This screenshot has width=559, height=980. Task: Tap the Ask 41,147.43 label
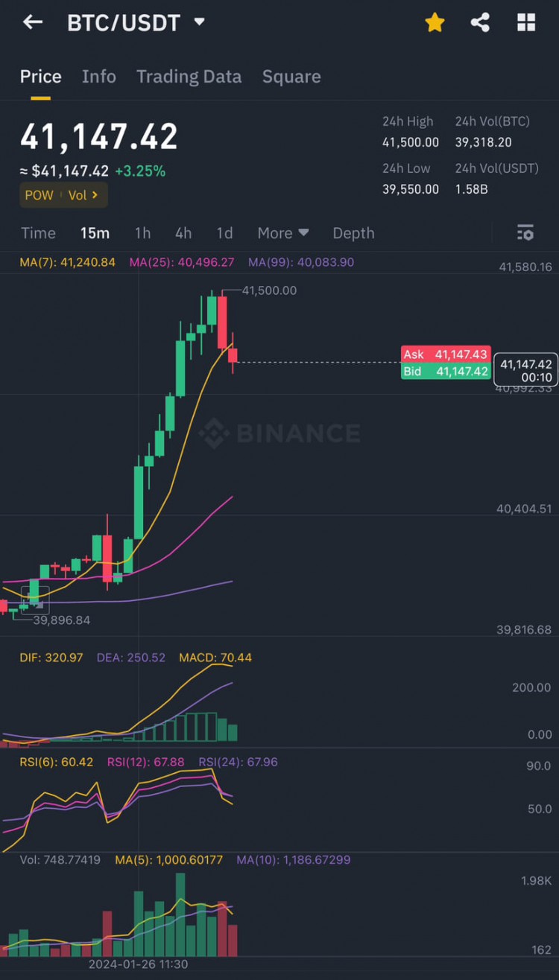pyautogui.click(x=446, y=355)
